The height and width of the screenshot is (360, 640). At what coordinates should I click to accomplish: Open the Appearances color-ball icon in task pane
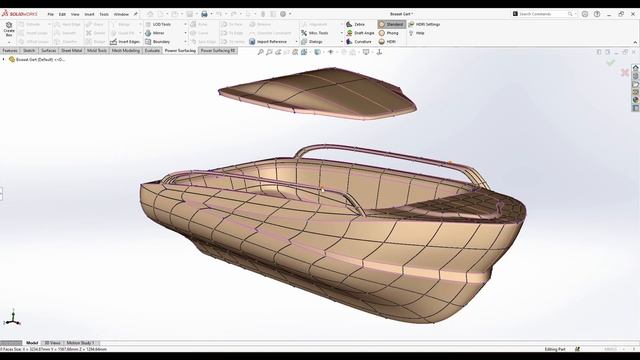[x=636, y=100]
